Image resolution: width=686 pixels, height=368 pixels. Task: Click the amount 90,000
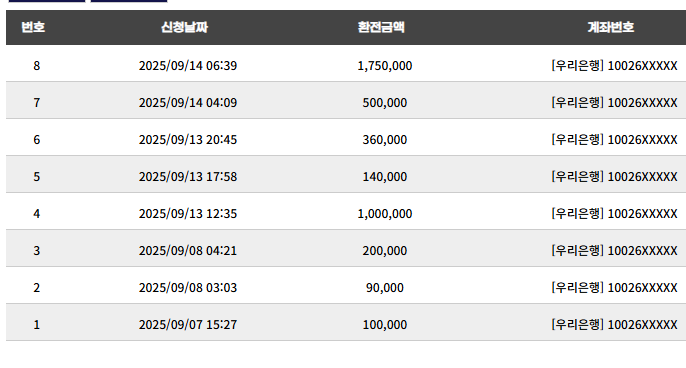(385, 287)
